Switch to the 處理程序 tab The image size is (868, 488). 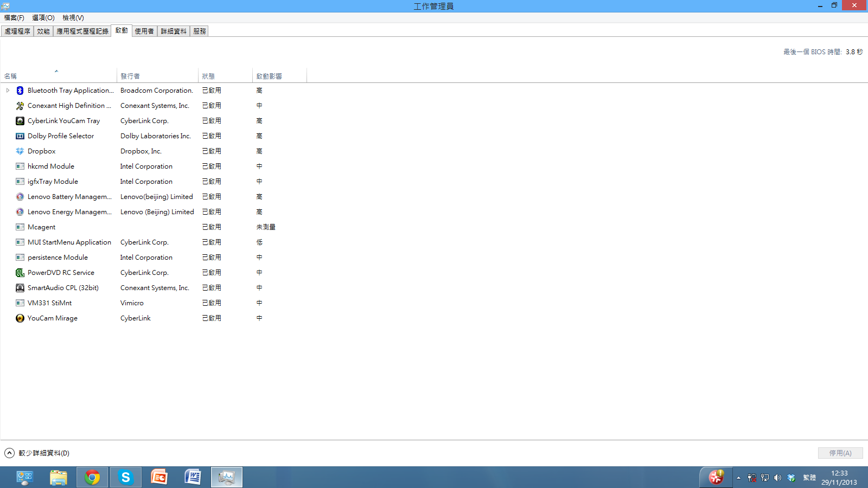[17, 31]
